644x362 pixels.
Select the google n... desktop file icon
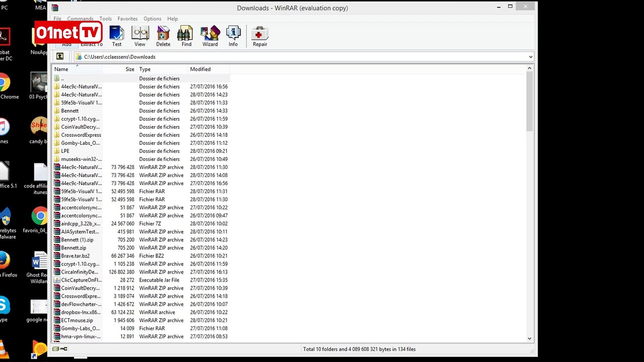coord(38,312)
